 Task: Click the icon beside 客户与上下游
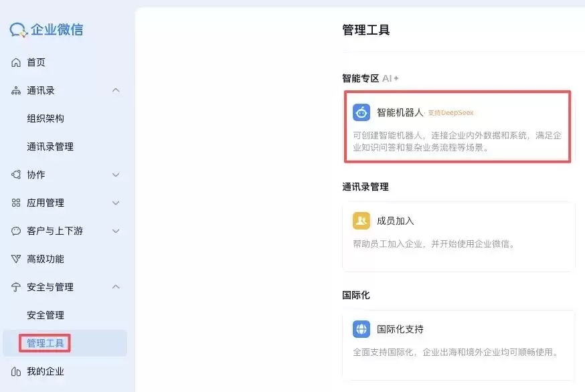17,231
